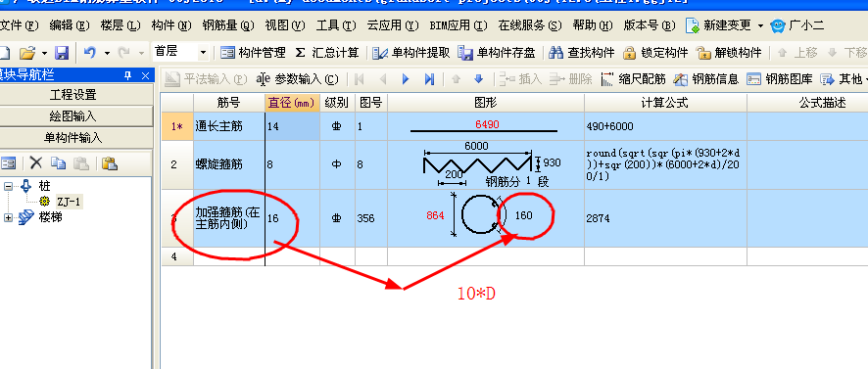Open the undo history dropdown arrow
Image resolution: width=868 pixels, height=369 pixels.
(107, 53)
